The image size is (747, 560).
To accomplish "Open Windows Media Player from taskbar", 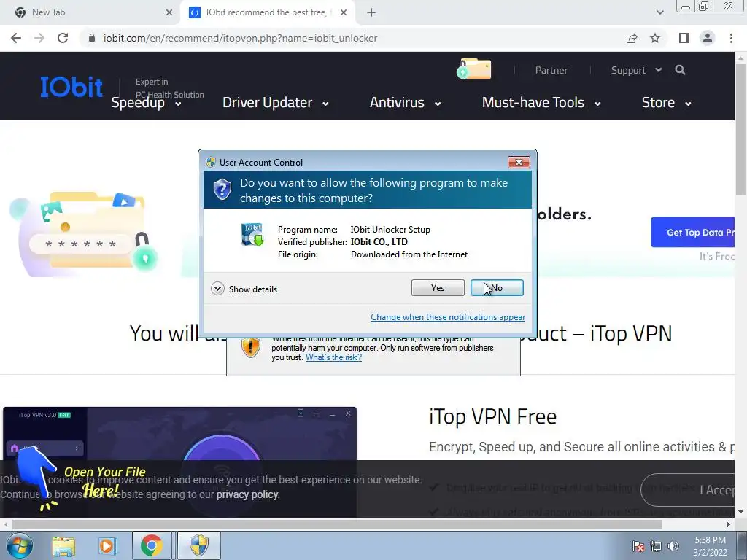I will [x=107, y=545].
